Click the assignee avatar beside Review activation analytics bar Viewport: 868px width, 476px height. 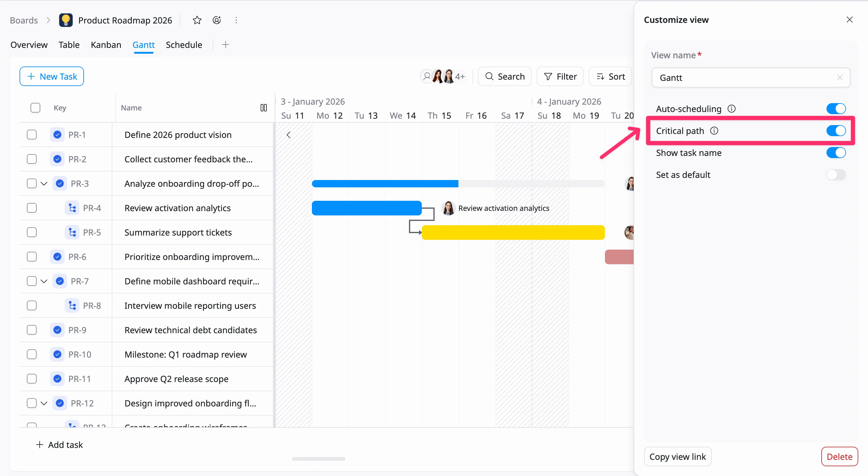(448, 208)
